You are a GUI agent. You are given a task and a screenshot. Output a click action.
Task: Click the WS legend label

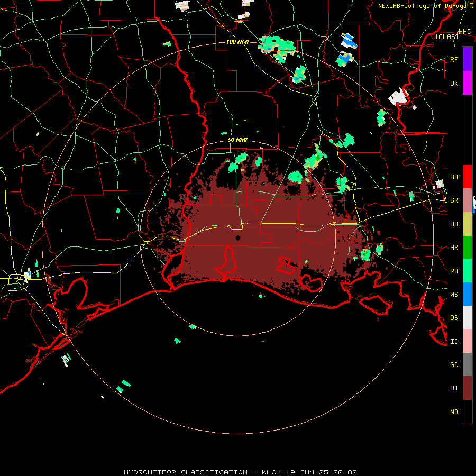coord(454,295)
